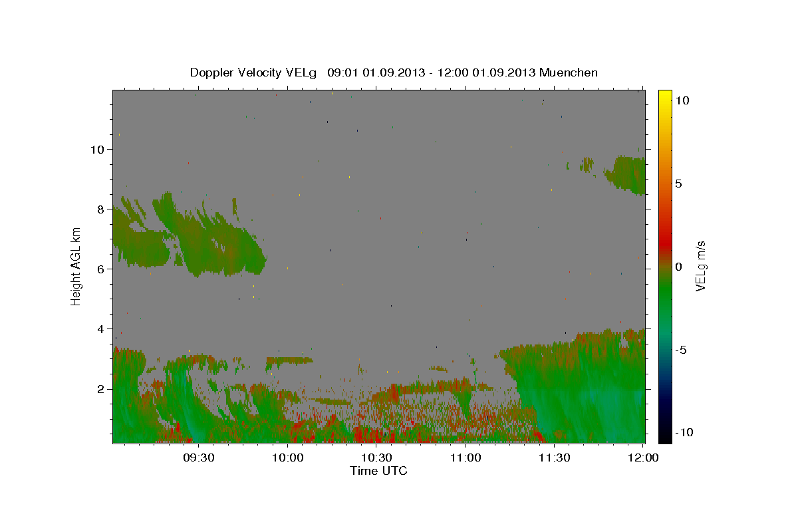Click the 'VELg m/s' colorbar title

pyautogui.click(x=701, y=266)
